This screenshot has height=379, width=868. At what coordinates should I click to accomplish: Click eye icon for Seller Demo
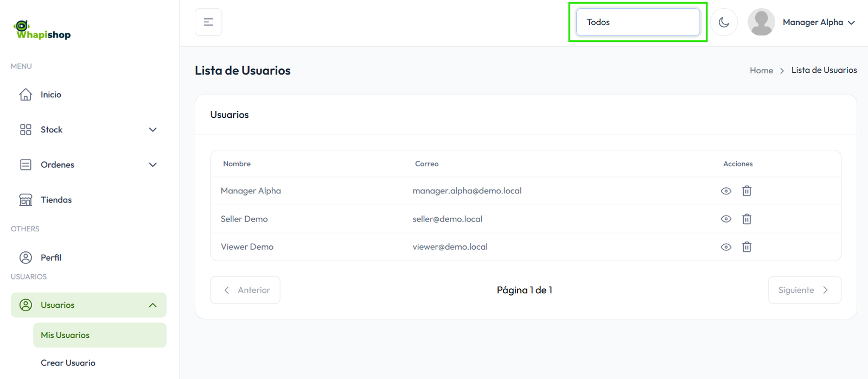point(726,219)
